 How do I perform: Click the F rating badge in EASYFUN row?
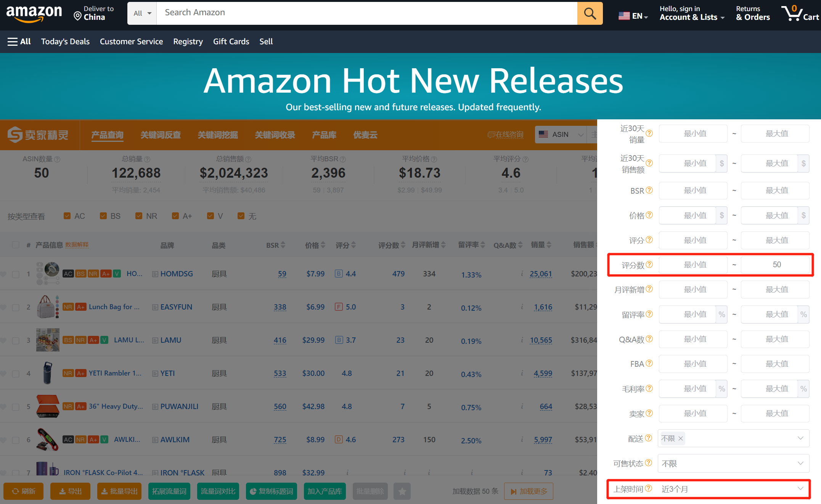tap(339, 307)
